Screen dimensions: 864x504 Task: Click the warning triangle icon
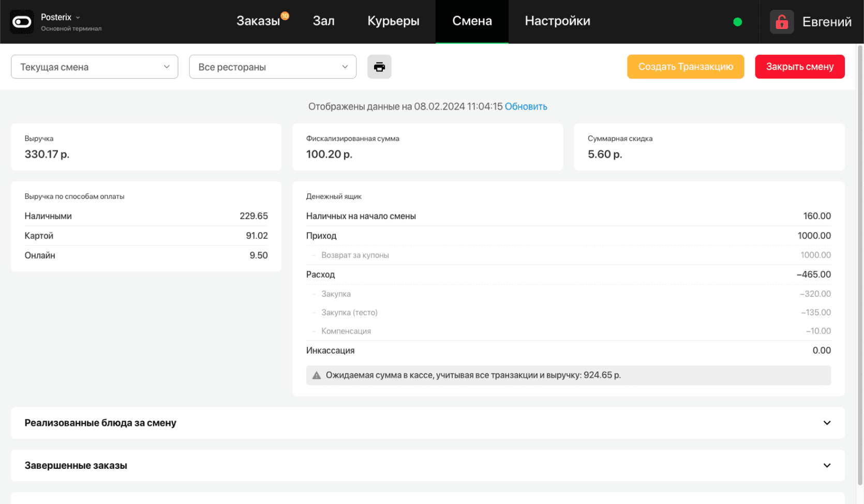tap(317, 375)
